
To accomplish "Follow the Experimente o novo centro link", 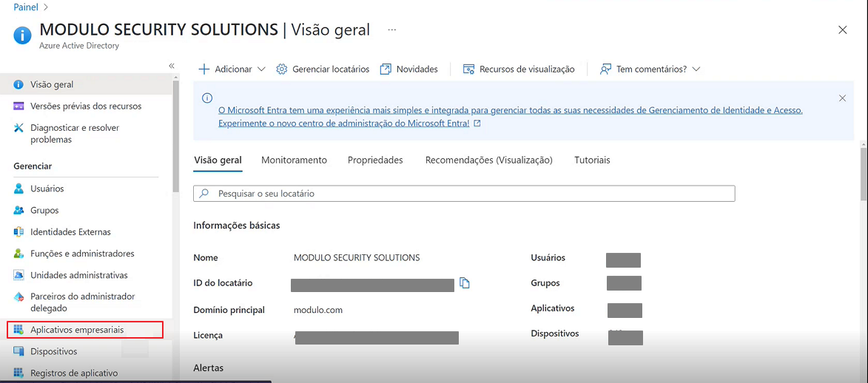I will 349,123.
